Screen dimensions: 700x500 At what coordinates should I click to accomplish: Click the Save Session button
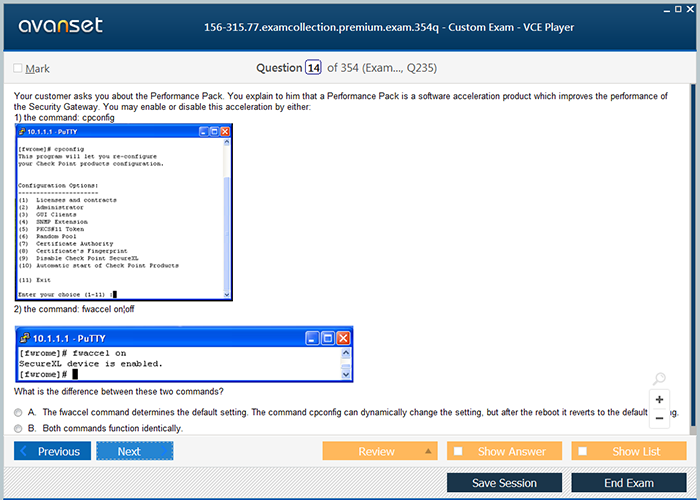[x=504, y=483]
